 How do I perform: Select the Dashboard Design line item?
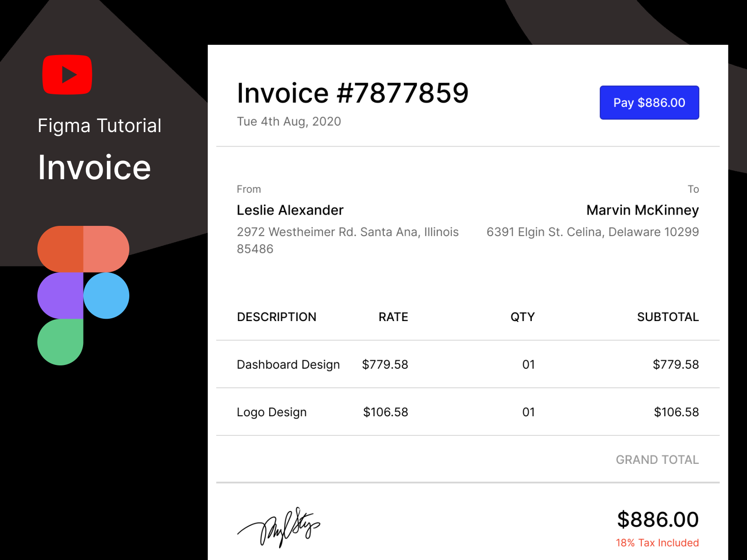[288, 364]
